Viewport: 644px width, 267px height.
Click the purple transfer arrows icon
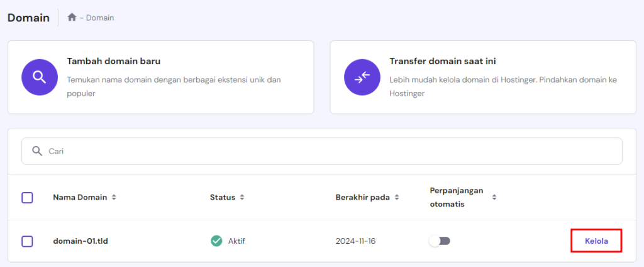362,77
